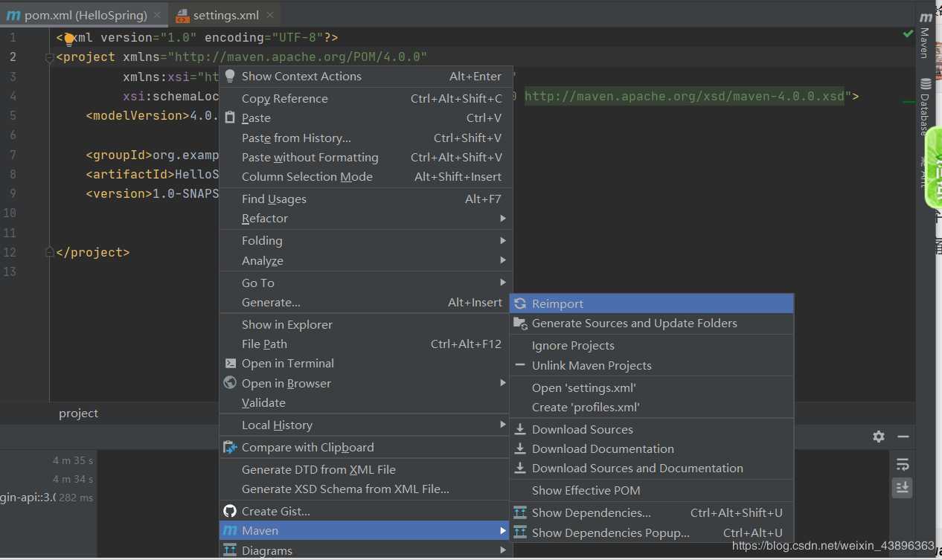Select Show Dependencies... entry
This screenshot has height=560, width=942.
pyautogui.click(x=652, y=512)
